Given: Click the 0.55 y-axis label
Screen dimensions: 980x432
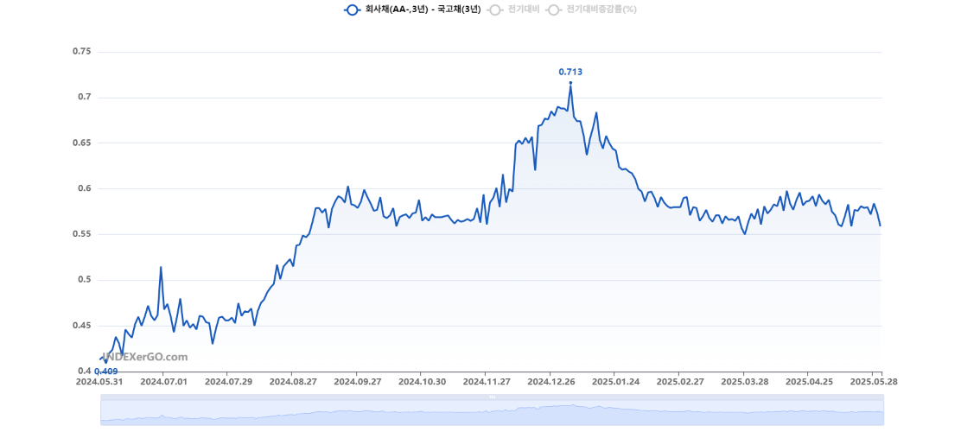Looking at the screenshot, I should [x=82, y=234].
